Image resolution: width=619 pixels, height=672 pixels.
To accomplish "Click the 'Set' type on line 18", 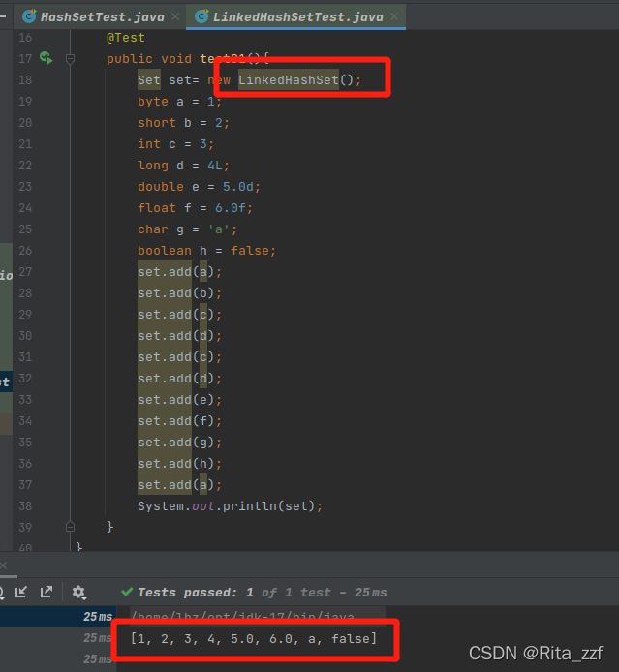I will 149,79.
